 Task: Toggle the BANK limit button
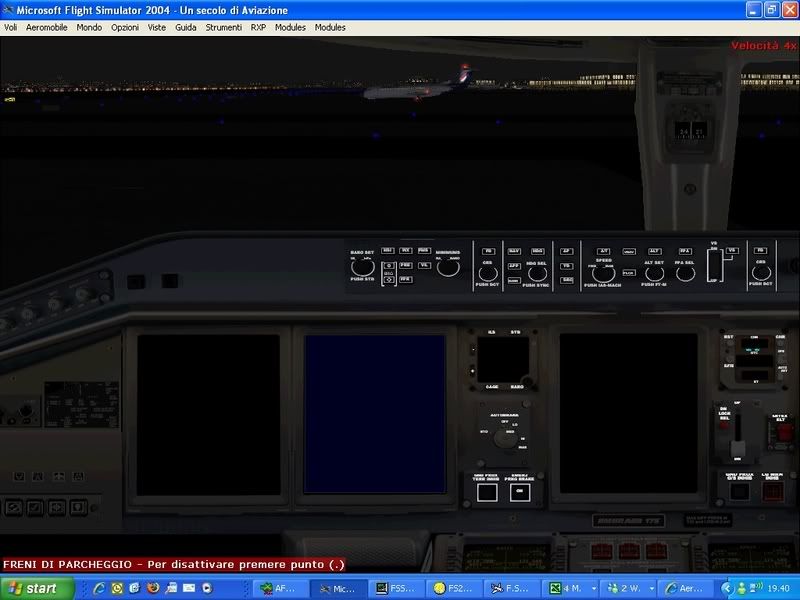tap(514, 281)
